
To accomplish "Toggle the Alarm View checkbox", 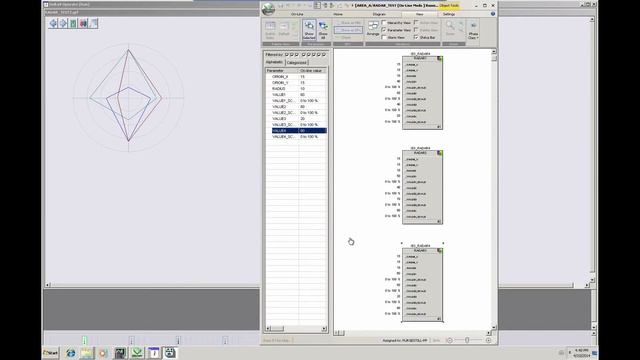I will pos(384,37).
